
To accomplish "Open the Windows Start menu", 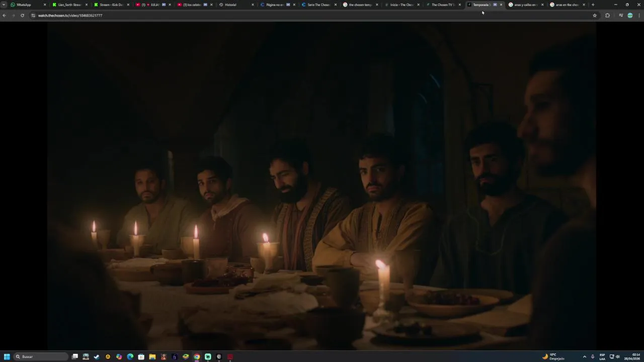I will 7,356.
